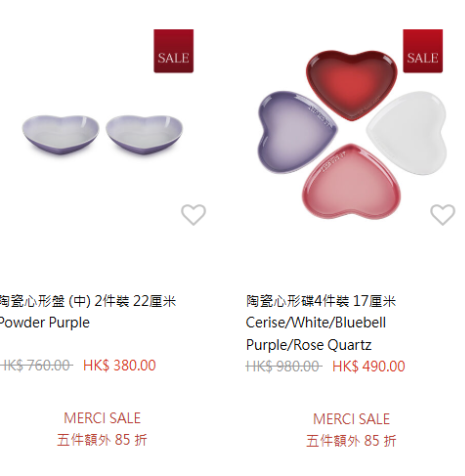
Task: Click SALE badge on four-piece dish set
Action: coord(423,51)
